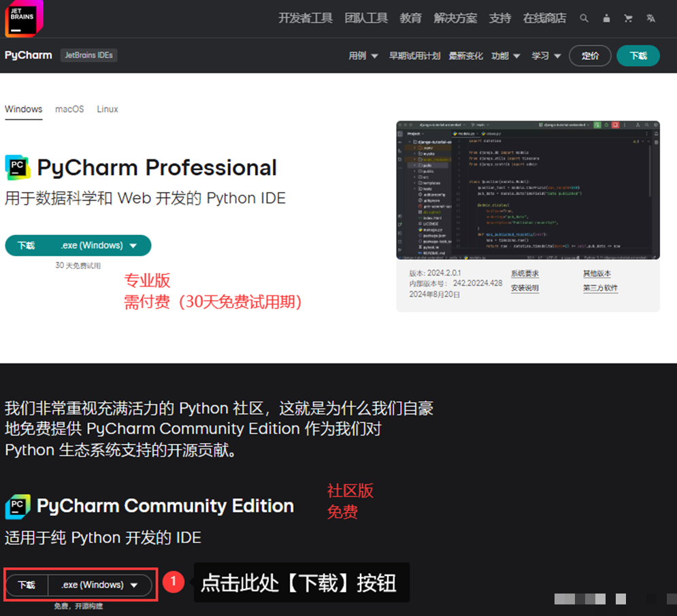Select the Linux tab
The height and width of the screenshot is (616, 677).
point(108,110)
